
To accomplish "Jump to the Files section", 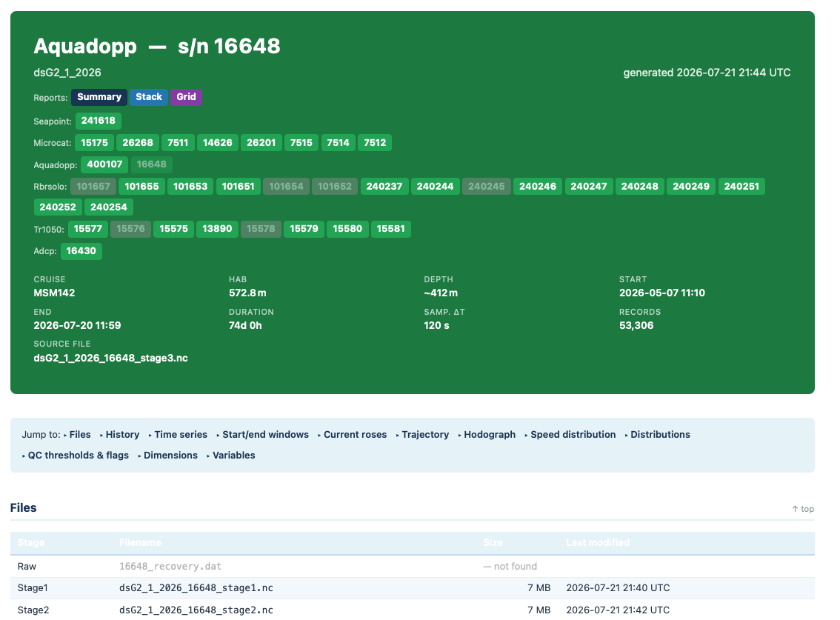I will 80,435.
